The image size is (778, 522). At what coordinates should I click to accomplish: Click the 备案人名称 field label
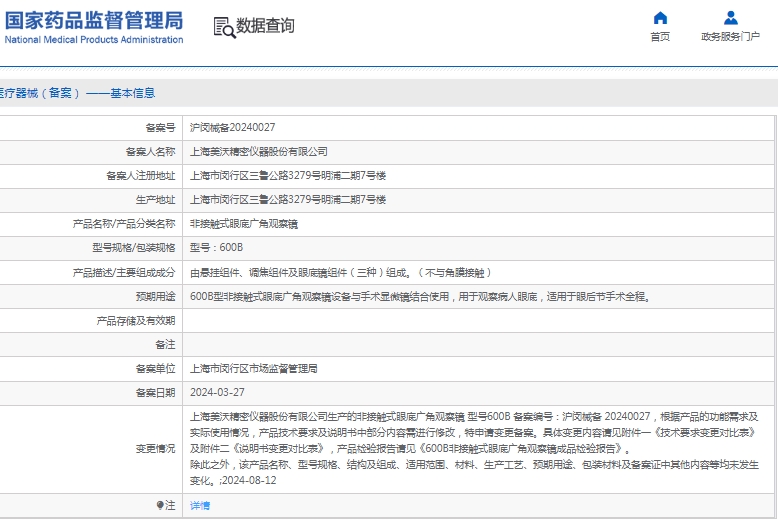click(x=150, y=151)
